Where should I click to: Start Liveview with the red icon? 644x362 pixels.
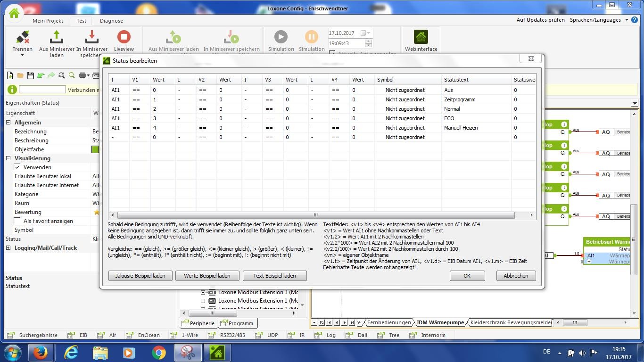point(124,37)
